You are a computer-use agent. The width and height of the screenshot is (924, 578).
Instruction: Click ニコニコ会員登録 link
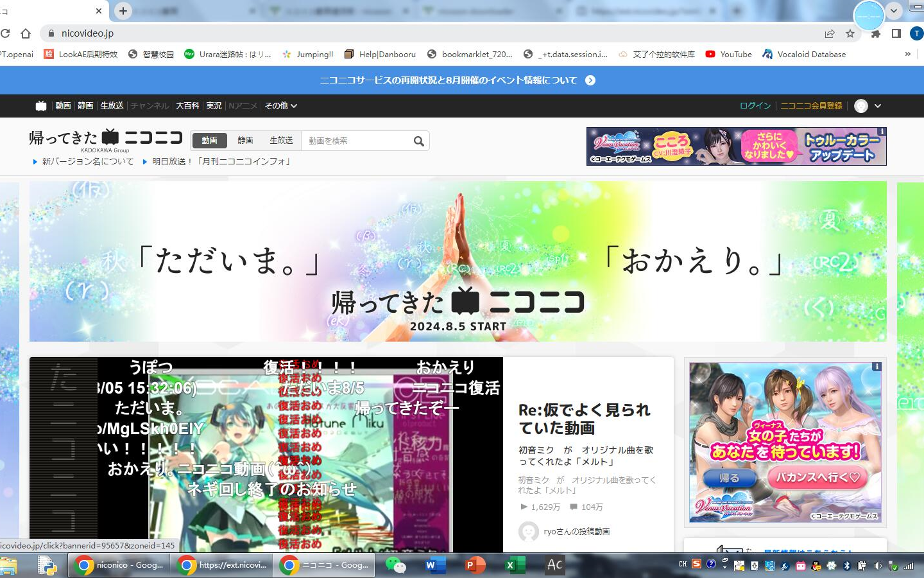pyautogui.click(x=811, y=106)
